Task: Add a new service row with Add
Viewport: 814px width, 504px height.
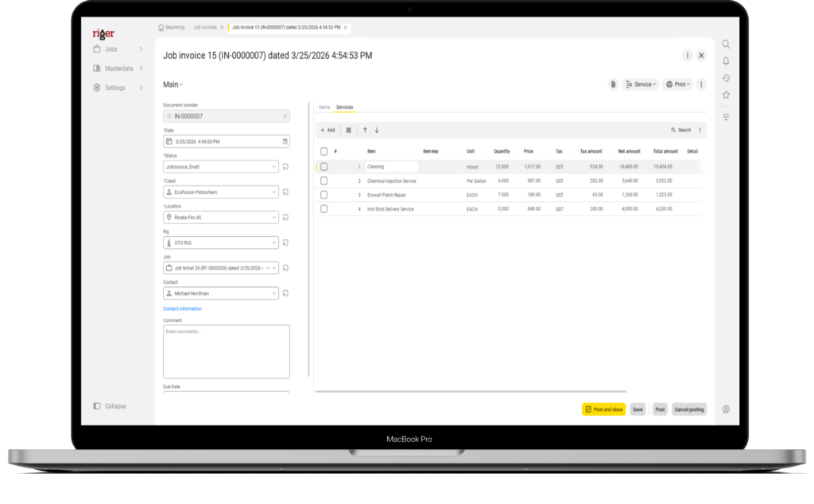Action: [328, 130]
